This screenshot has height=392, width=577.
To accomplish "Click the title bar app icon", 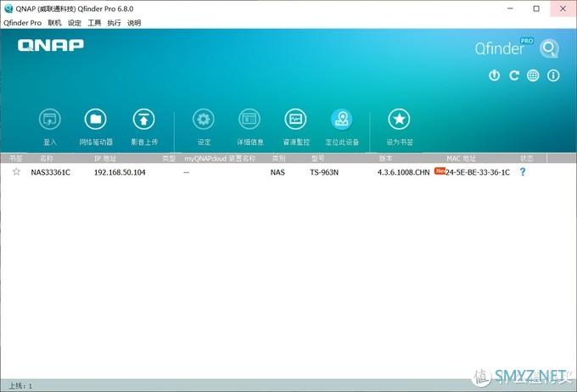I will (x=8, y=8).
